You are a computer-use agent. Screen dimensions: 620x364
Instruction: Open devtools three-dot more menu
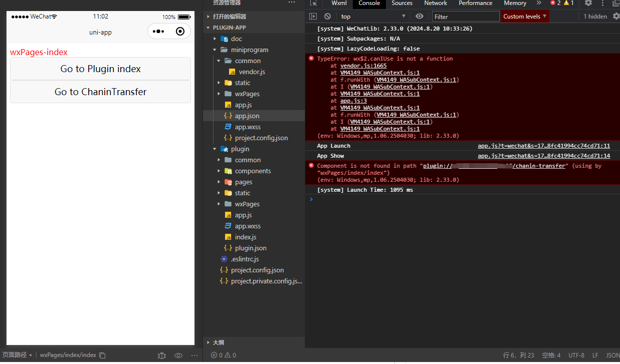click(602, 3)
